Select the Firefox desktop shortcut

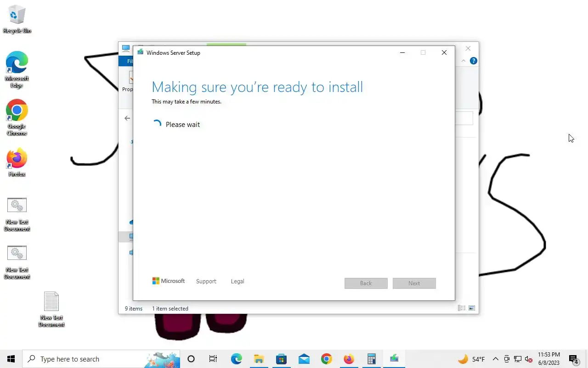17,162
